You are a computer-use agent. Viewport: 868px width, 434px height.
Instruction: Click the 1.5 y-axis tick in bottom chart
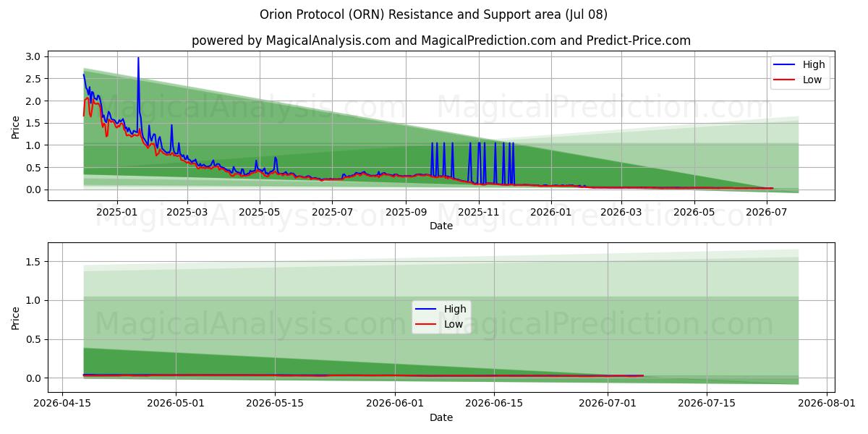coord(35,261)
